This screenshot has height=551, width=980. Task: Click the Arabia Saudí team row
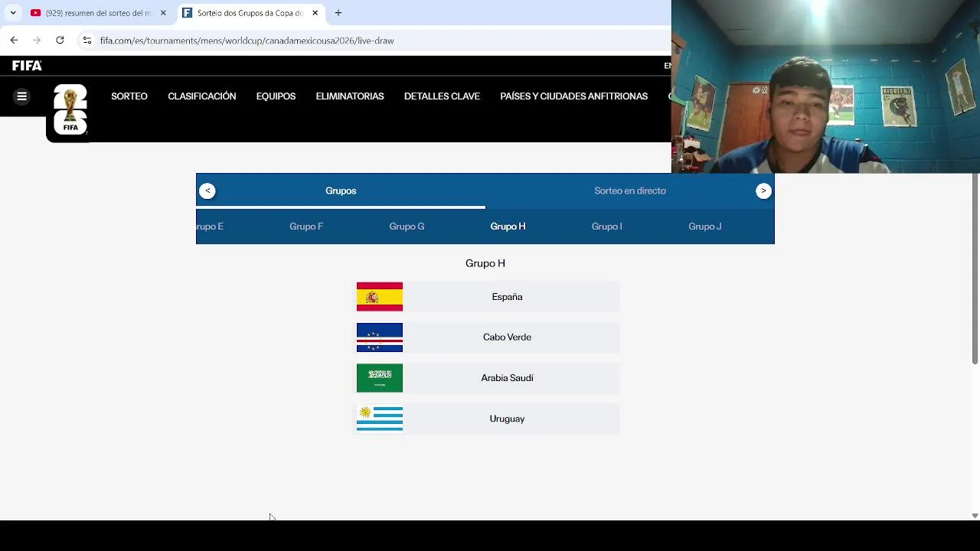coord(488,378)
